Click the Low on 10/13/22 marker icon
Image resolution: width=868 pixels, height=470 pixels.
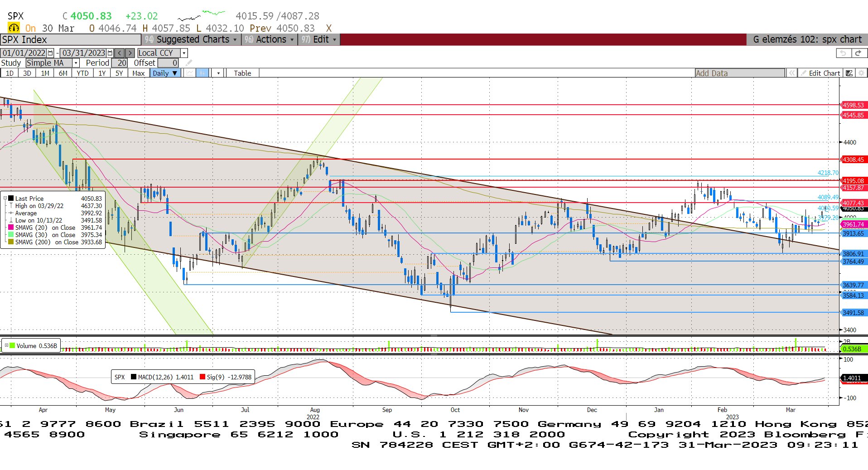(x=11, y=220)
